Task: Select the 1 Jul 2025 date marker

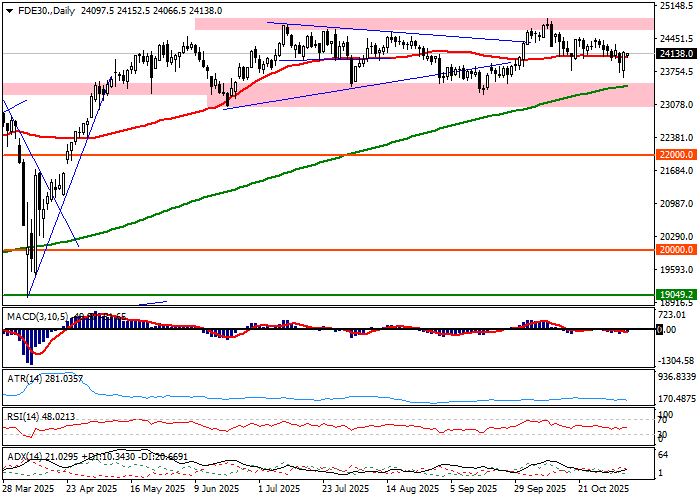Action: coord(279,490)
